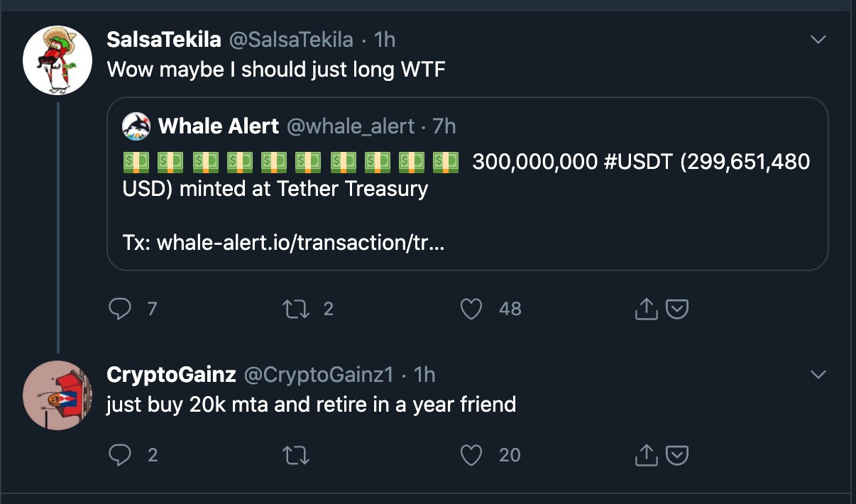
Task: Open CryptoGainz's profile avatar
Action: pyautogui.click(x=57, y=395)
